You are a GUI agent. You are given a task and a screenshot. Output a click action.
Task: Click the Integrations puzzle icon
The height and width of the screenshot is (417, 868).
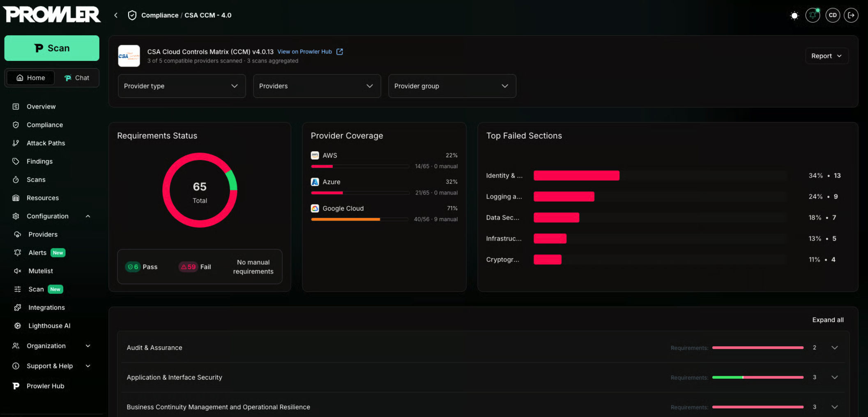coord(17,308)
